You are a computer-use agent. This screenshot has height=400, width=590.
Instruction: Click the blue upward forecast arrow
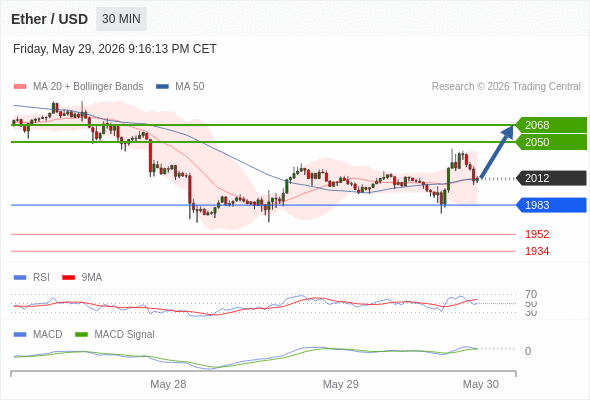tap(497, 152)
